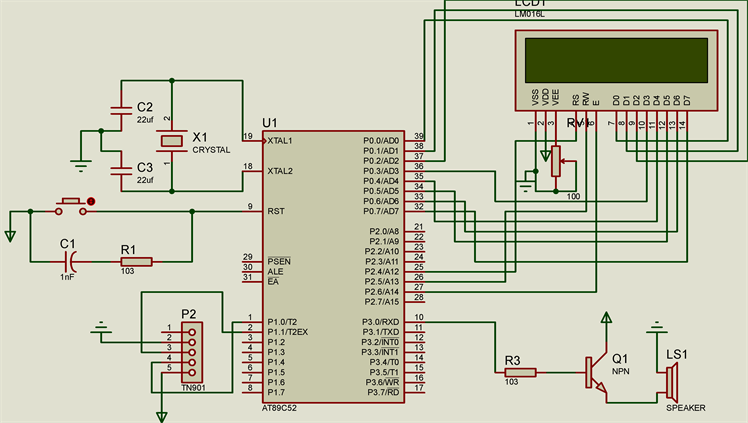Click the C2 capacitor symbol

(122, 106)
